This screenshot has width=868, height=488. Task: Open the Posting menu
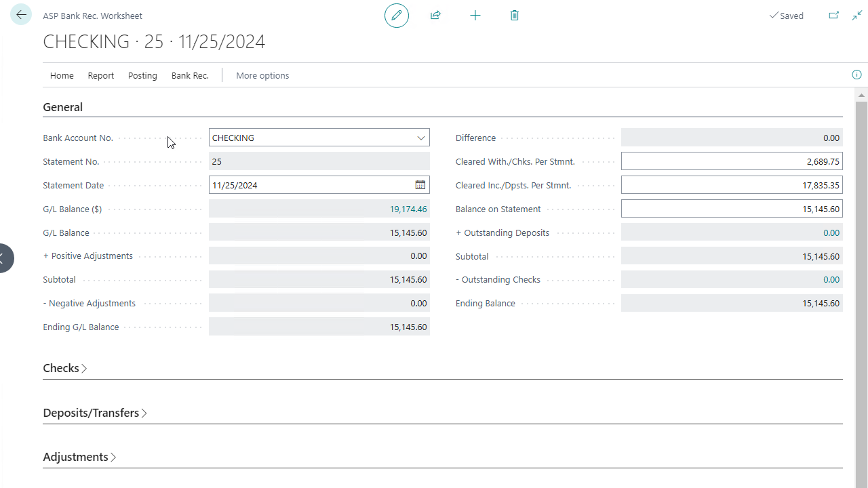(142, 75)
